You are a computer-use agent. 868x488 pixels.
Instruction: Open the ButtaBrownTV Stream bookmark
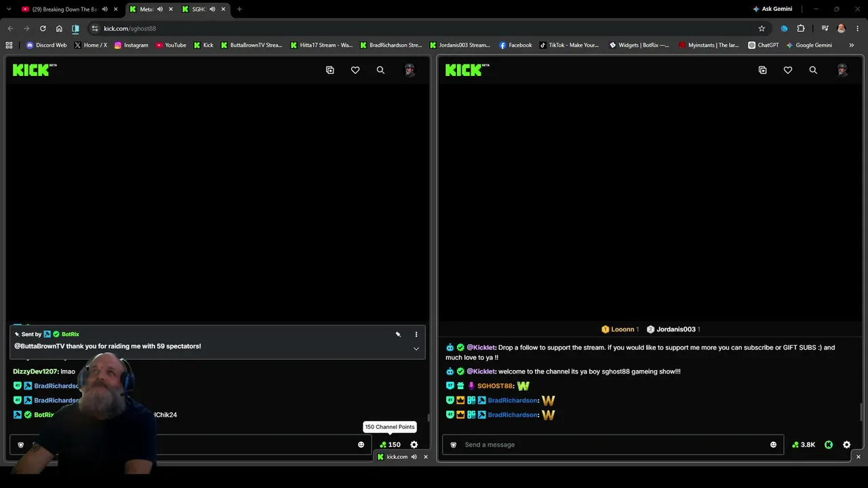[251, 45]
